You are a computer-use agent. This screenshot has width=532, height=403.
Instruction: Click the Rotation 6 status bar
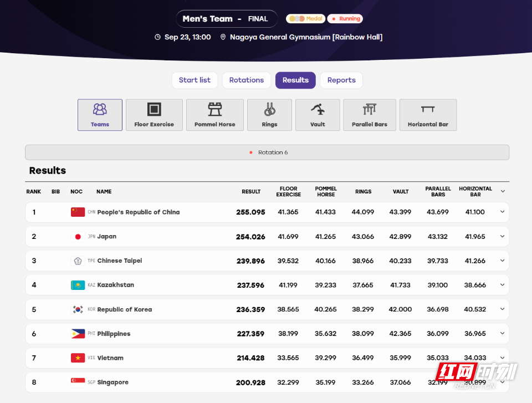click(267, 152)
